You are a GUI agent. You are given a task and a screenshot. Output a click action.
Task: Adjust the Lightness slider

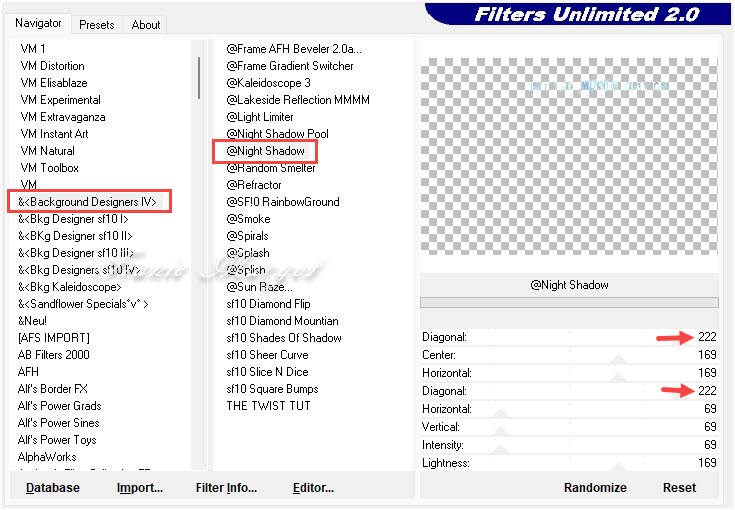click(569, 463)
